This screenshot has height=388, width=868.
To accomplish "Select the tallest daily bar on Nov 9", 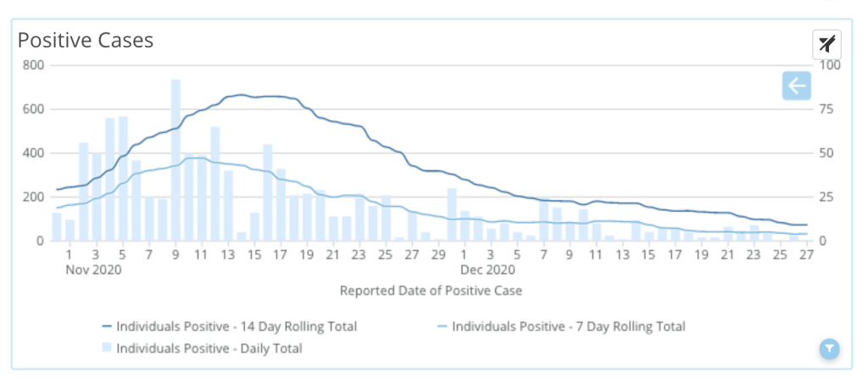I will pos(175,160).
